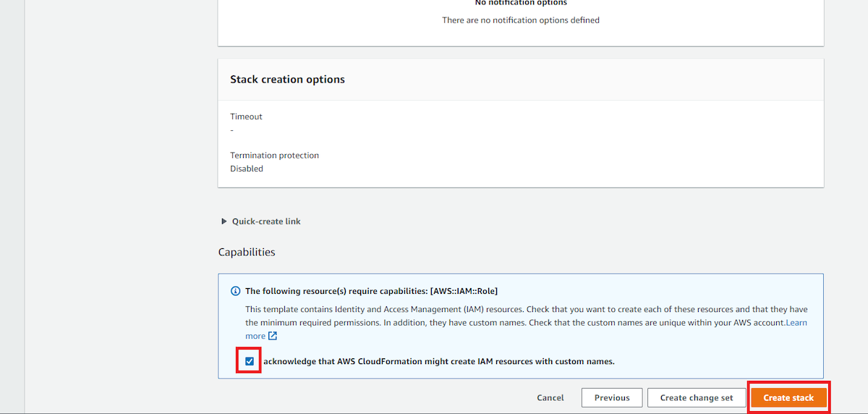
Task: Click the Timeout label
Action: coord(246,117)
